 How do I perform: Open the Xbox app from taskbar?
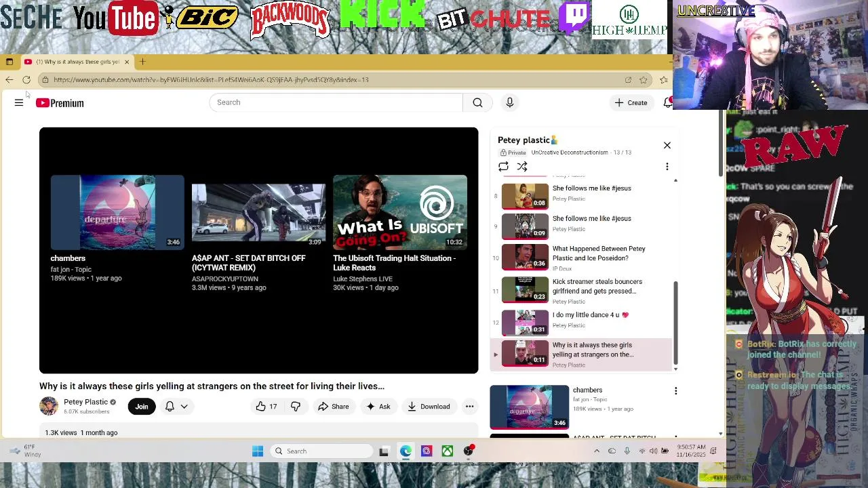[x=448, y=451]
